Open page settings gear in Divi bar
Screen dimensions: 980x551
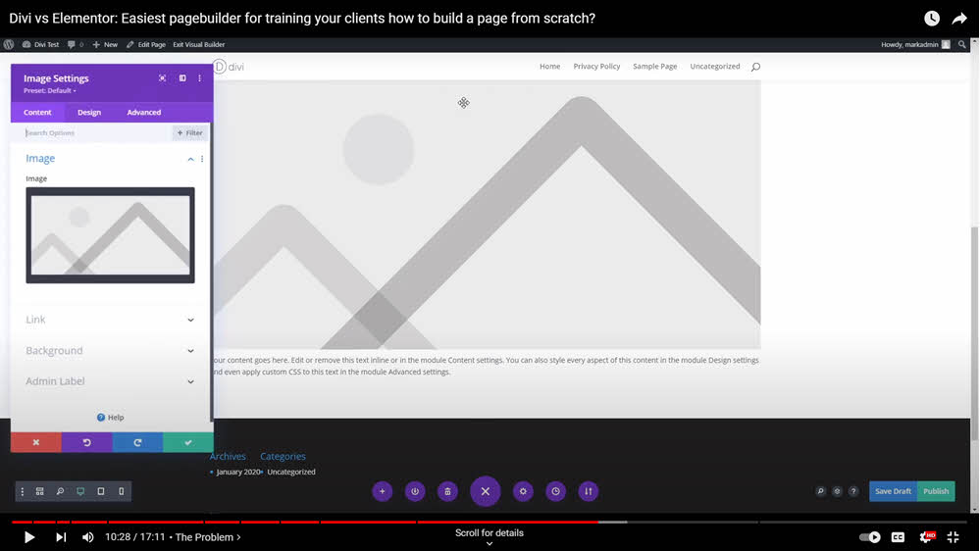pyautogui.click(x=523, y=491)
